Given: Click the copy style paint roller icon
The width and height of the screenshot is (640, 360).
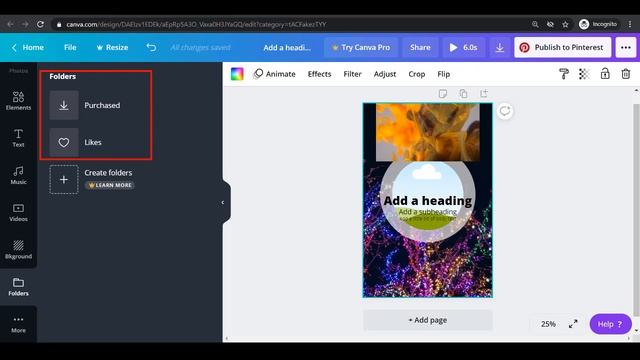Looking at the screenshot, I should pos(564,74).
